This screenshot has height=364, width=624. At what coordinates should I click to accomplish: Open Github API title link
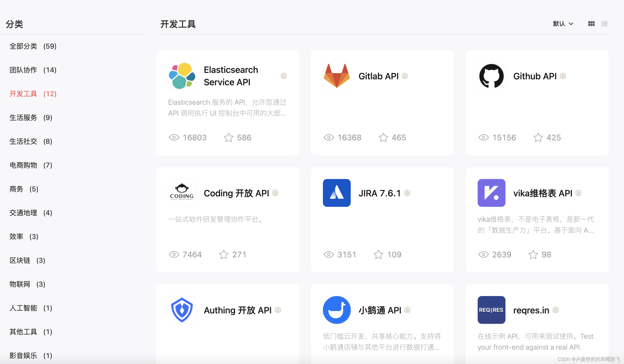(535, 76)
